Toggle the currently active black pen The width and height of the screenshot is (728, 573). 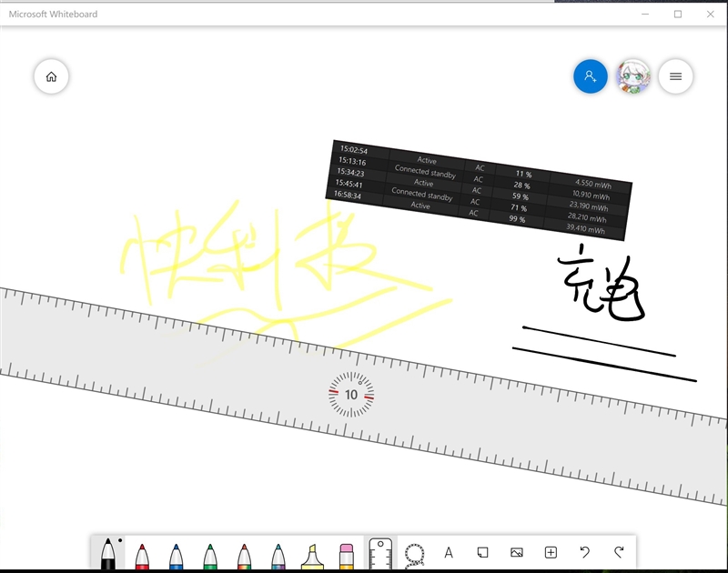click(108, 553)
